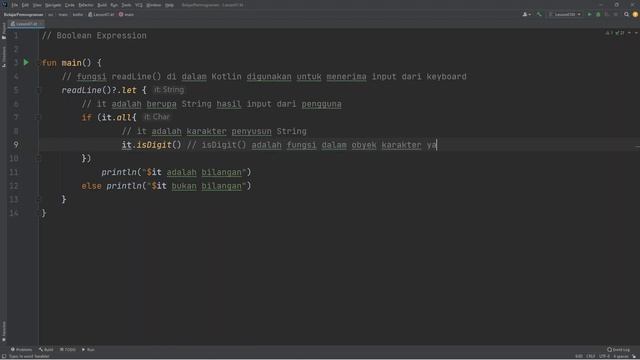Click the Build hammer icon in toolbar
The width and height of the screenshot is (640, 360).
(x=539, y=15)
